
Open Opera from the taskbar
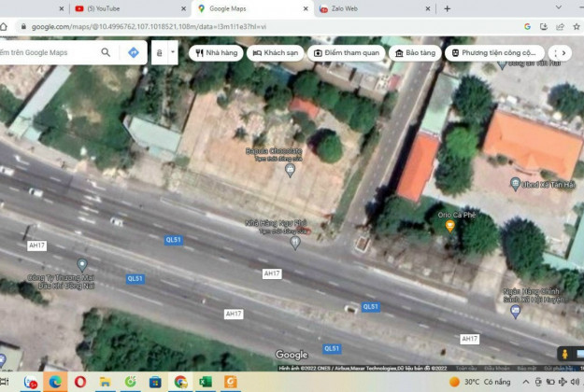[x=80, y=382]
